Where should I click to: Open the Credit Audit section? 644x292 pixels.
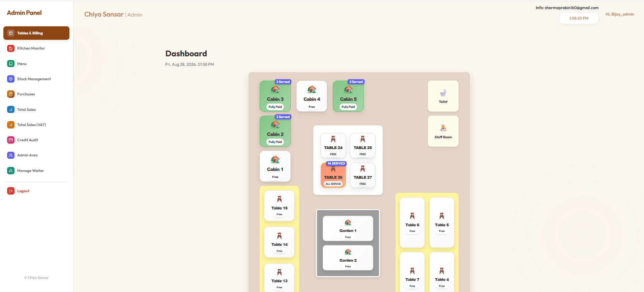[x=36, y=140]
